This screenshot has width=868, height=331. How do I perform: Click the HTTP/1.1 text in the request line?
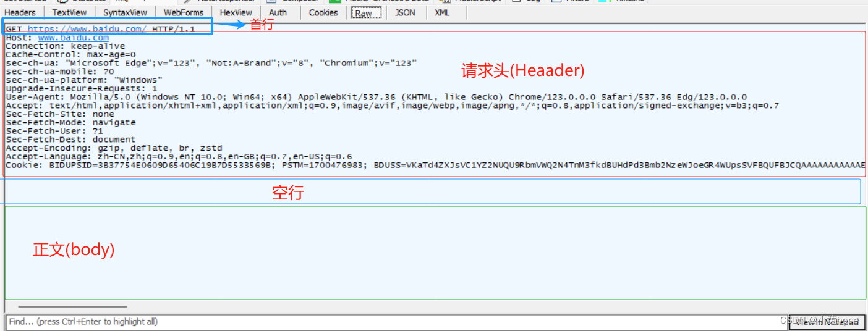173,29
